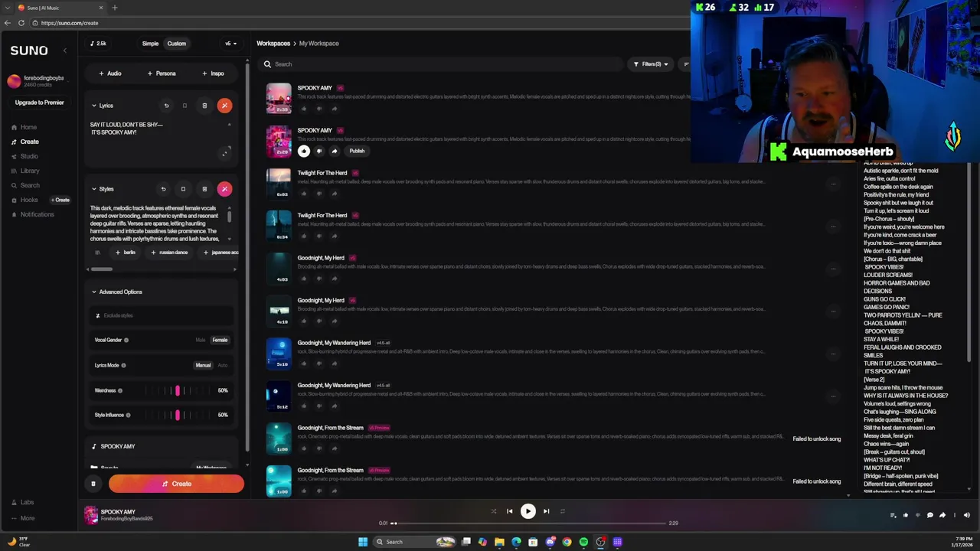Click the Weirdness info icon
Screen dimensions: 980x551
(x=120, y=390)
